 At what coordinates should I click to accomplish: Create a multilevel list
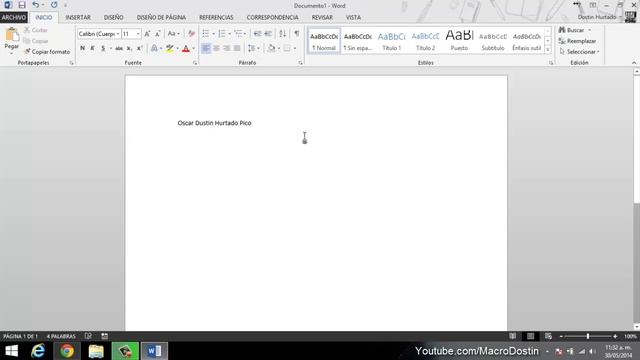point(238,34)
